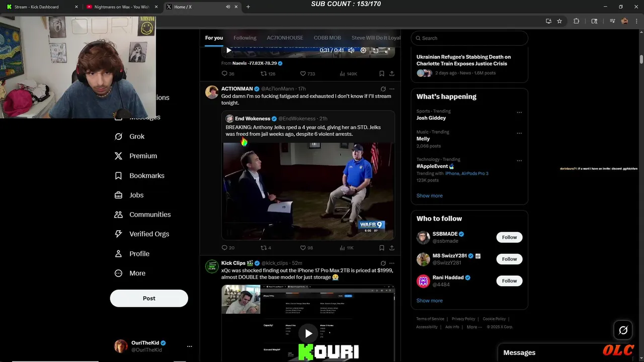Open options for #AppleEvent trend

pos(519,161)
